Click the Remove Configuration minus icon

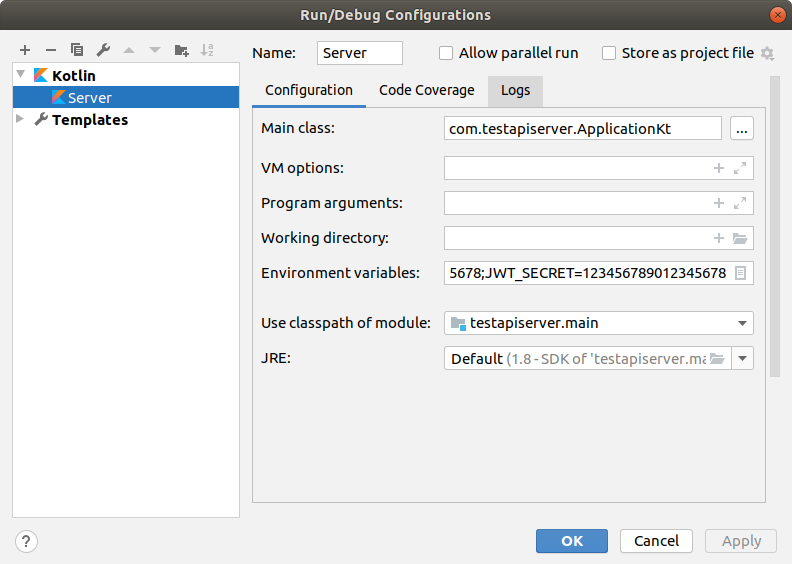[x=51, y=49]
